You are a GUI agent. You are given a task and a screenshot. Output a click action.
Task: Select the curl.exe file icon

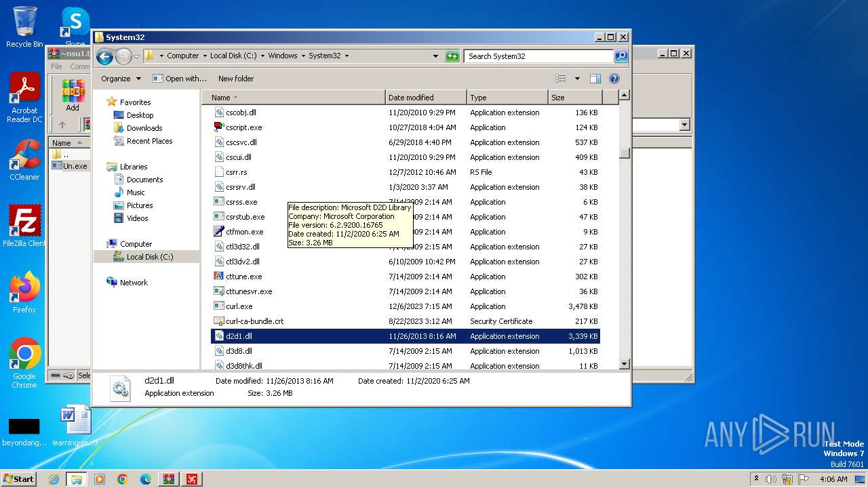point(219,306)
